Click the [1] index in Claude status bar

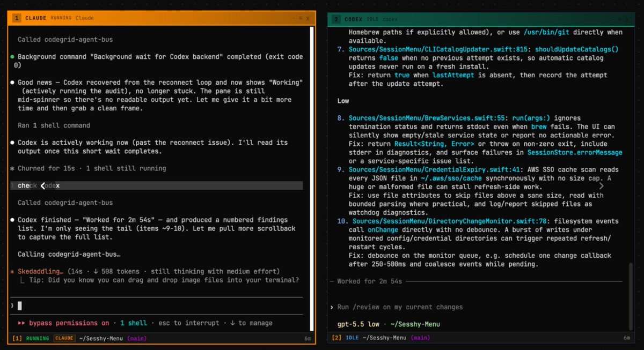point(17,338)
